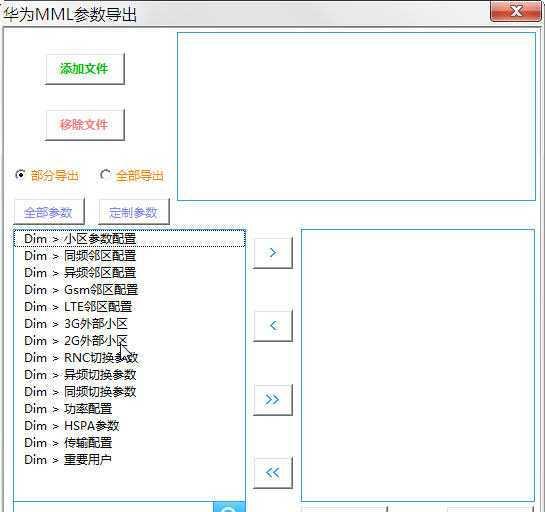Choose Dim > HSPA参数 entry
Viewport: 545px width, 512px height.
pos(130,426)
